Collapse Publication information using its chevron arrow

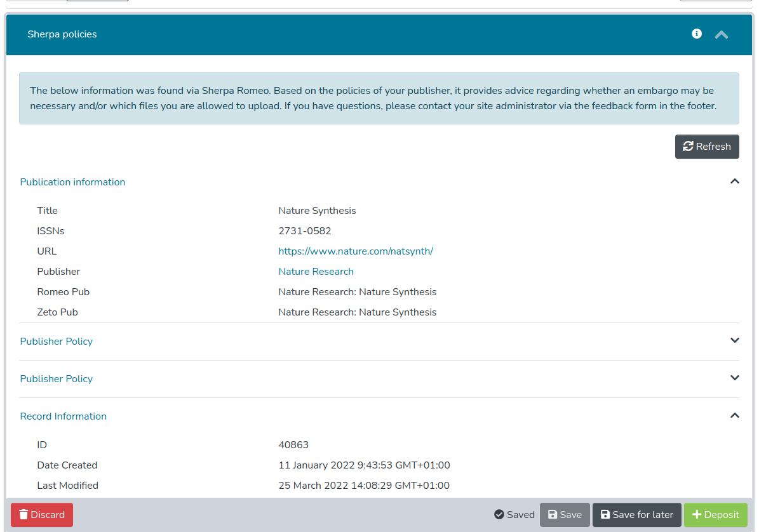tap(734, 182)
